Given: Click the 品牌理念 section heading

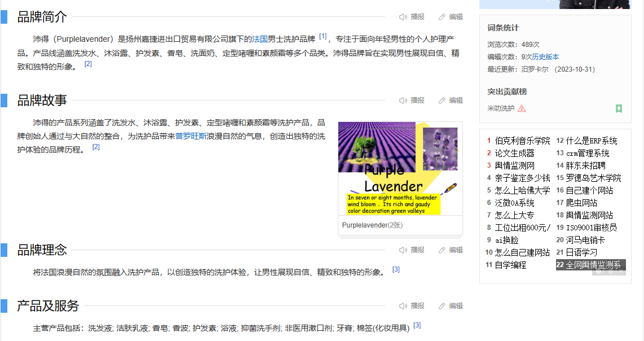Looking at the screenshot, I should coord(42,250).
